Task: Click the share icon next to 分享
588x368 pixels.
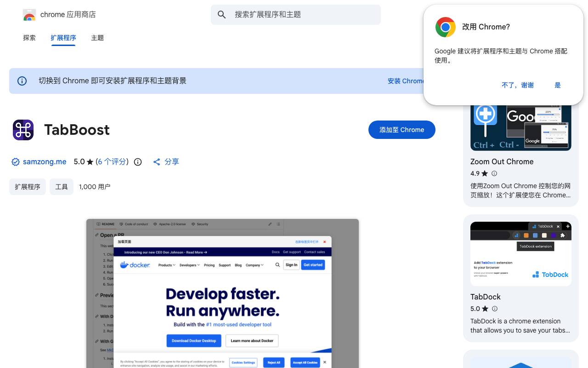Action: (x=157, y=162)
